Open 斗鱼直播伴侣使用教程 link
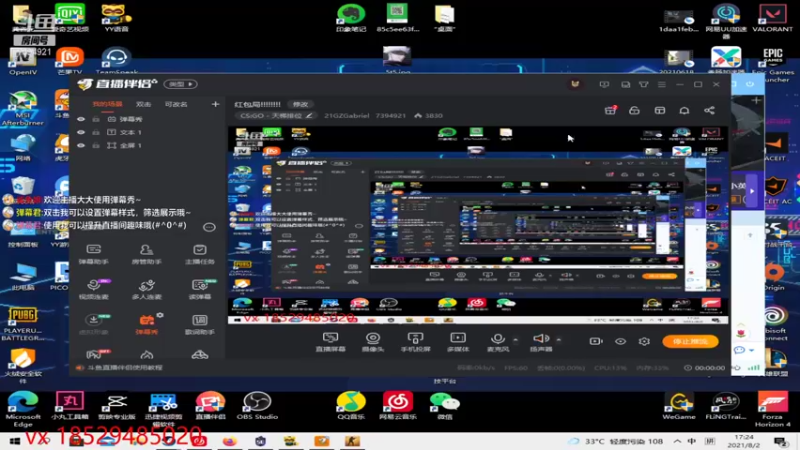 click(124, 367)
